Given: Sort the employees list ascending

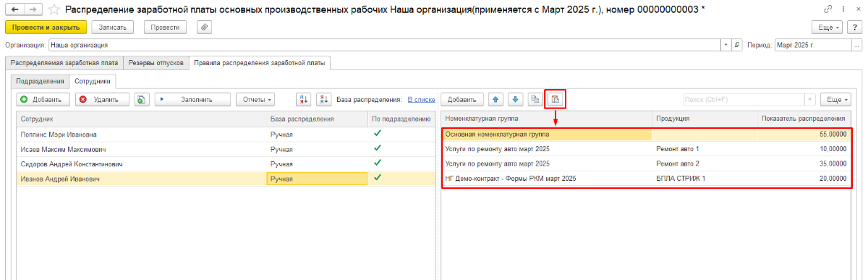Looking at the screenshot, I should point(304,99).
